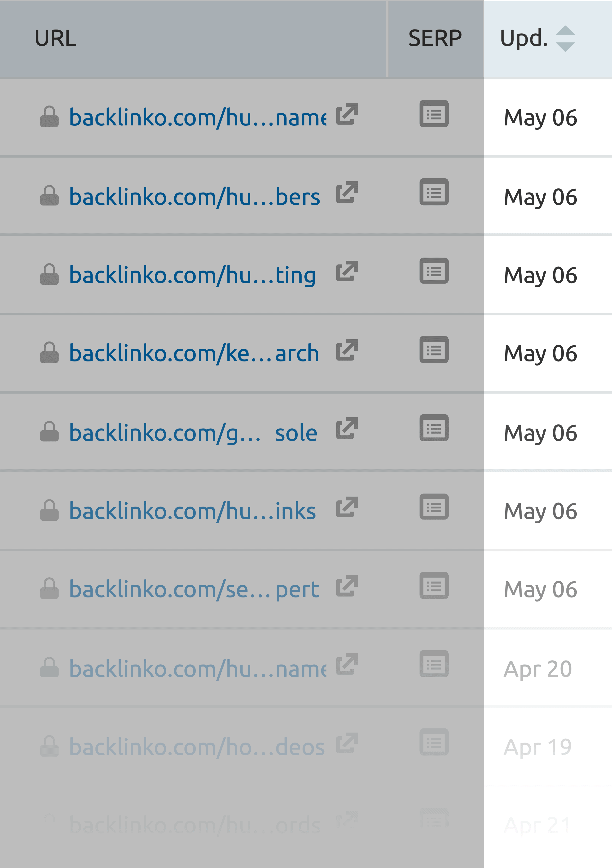This screenshot has width=612, height=868.
Task: Sort by Upd. column arrows
Action: pyautogui.click(x=565, y=39)
